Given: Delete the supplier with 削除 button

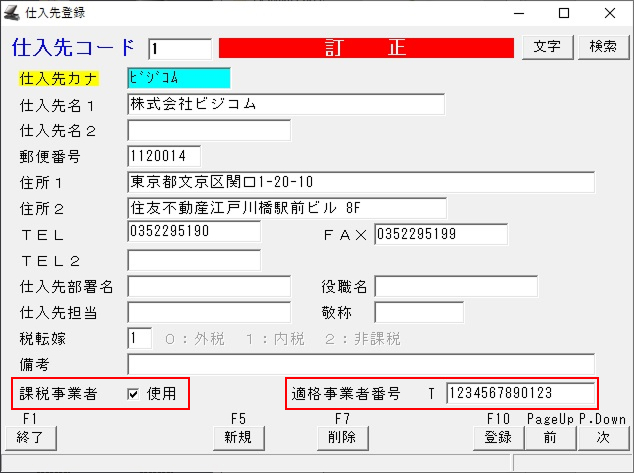Looking at the screenshot, I should tap(342, 437).
